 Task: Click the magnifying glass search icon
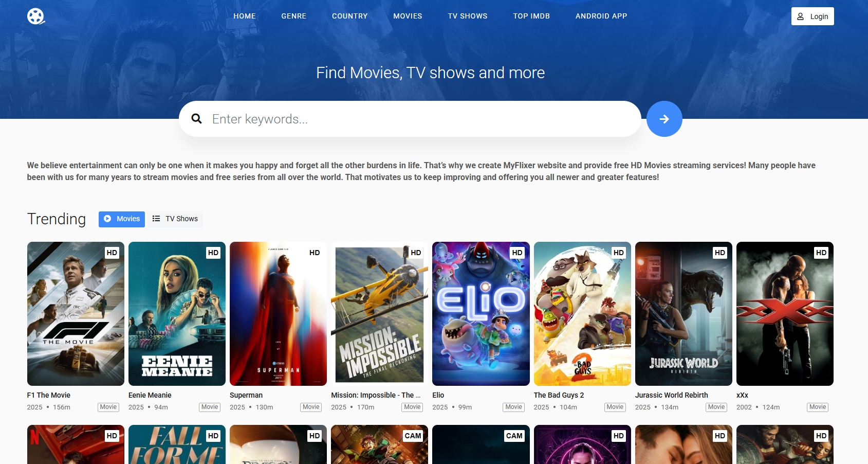(196, 119)
